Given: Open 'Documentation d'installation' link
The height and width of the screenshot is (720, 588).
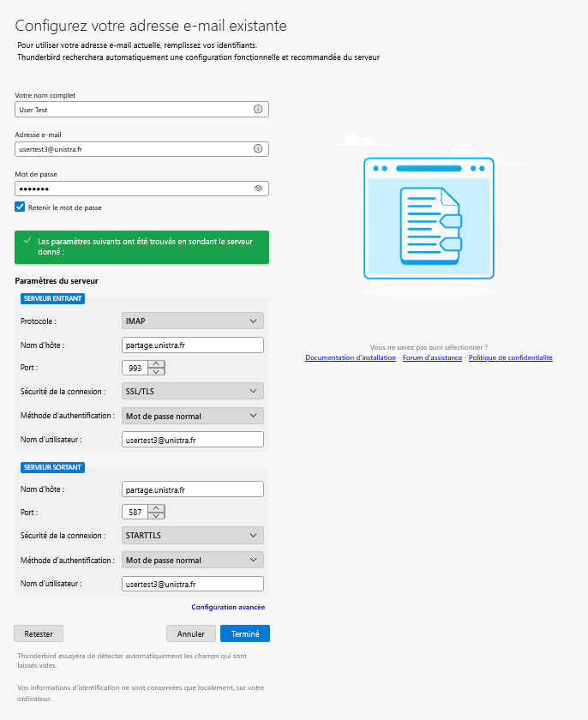Looking at the screenshot, I should tap(351, 357).
